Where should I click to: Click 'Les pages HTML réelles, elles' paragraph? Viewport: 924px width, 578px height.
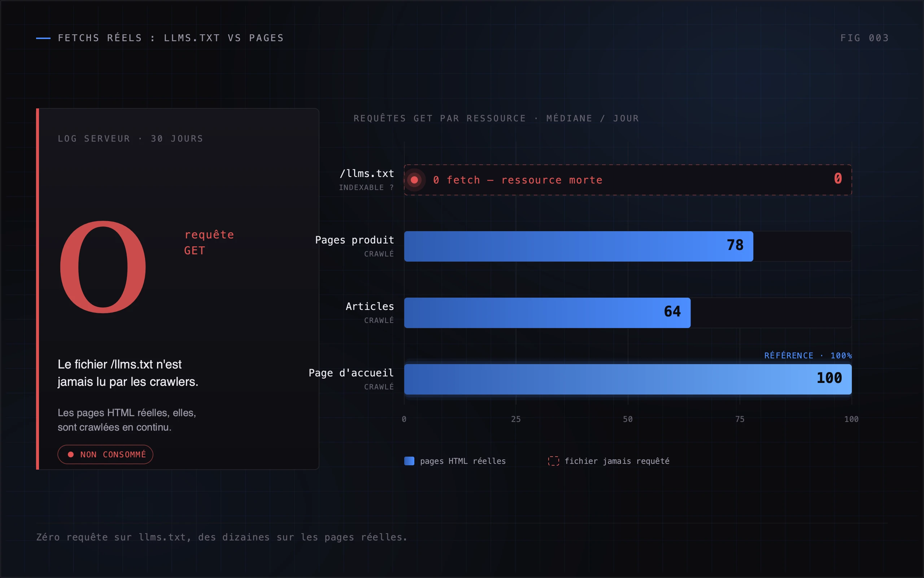point(127,420)
